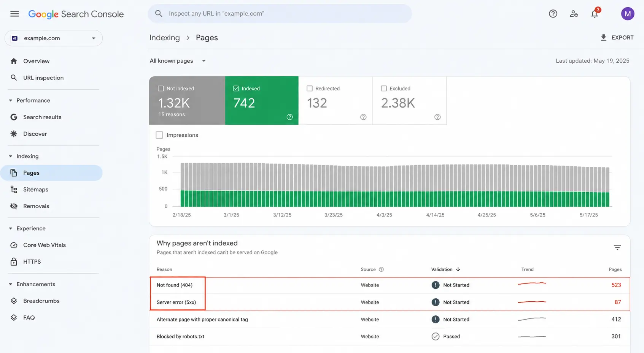Open the Help question mark icon
644x353 pixels.
(x=553, y=14)
